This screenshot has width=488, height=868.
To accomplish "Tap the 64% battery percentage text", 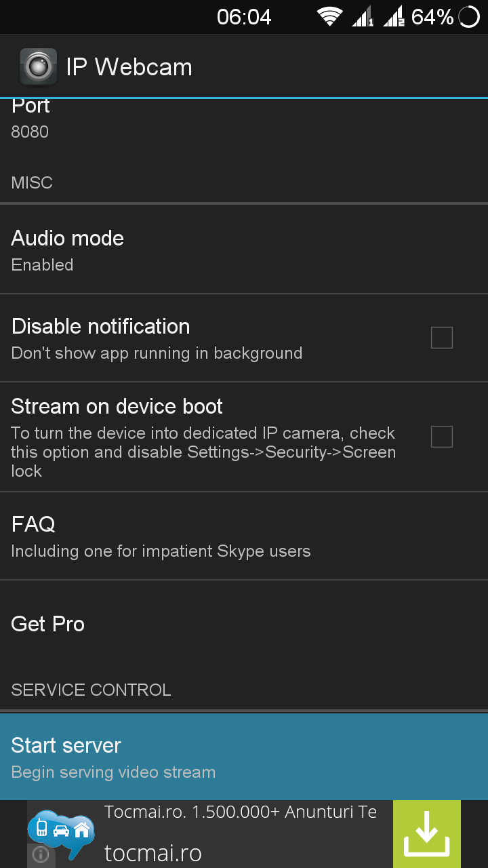I will (x=432, y=17).
